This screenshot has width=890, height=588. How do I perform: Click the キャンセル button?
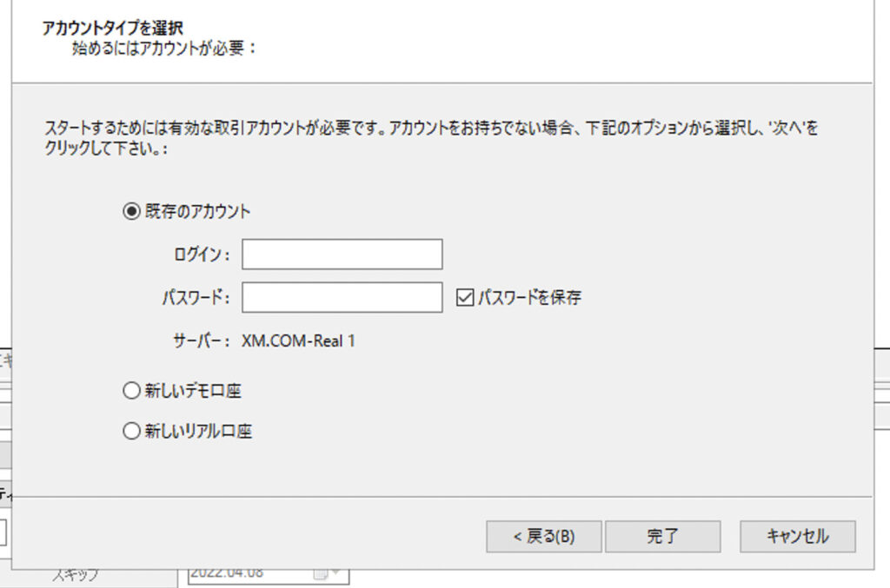coord(797,536)
